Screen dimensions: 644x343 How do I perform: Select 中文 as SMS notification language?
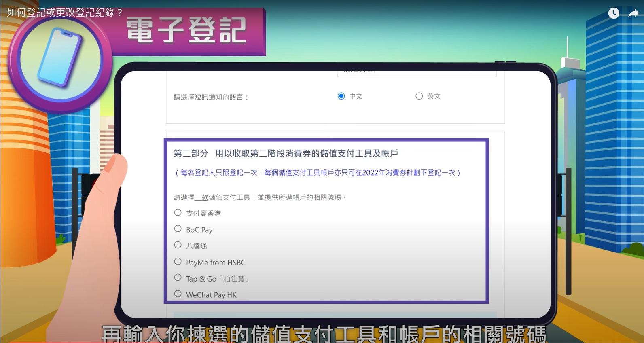pyautogui.click(x=341, y=96)
